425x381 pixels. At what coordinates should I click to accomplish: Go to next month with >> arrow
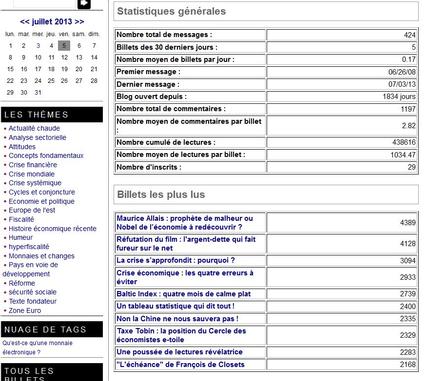click(x=79, y=22)
